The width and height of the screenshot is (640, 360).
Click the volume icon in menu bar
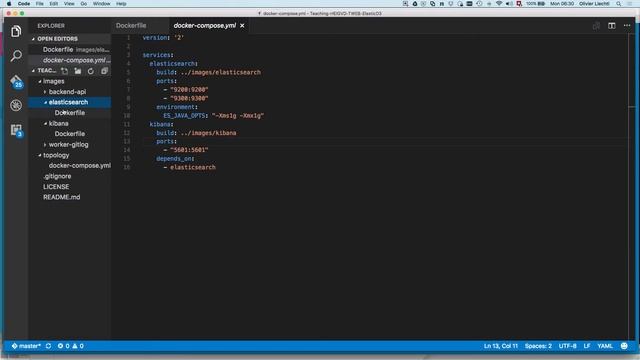(509, 4)
